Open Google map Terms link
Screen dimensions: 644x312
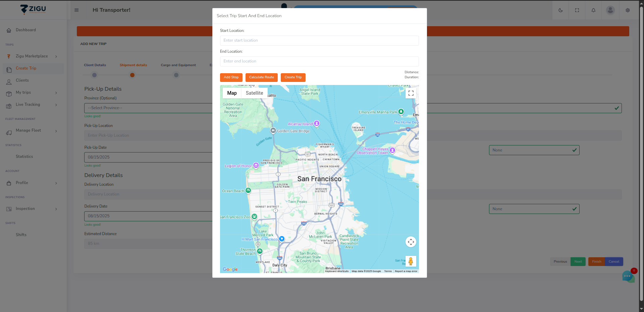(x=388, y=271)
